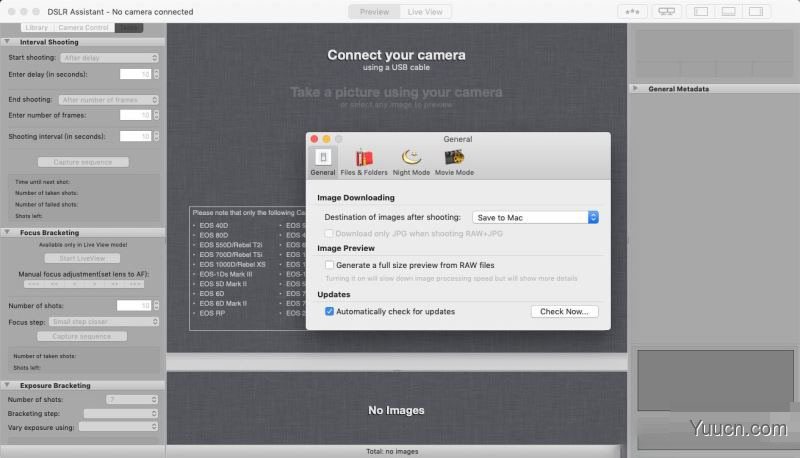Adjust the Shooting interval stepper
800x458 pixels.
pyautogui.click(x=156, y=136)
